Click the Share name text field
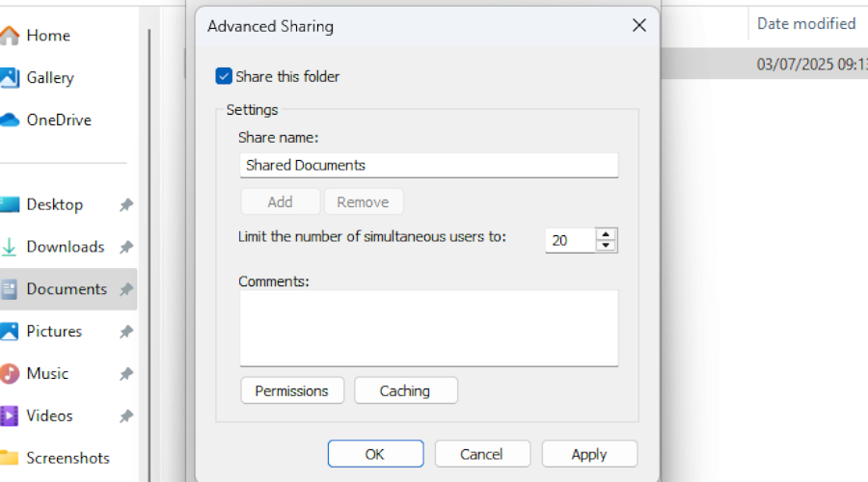 coord(429,166)
